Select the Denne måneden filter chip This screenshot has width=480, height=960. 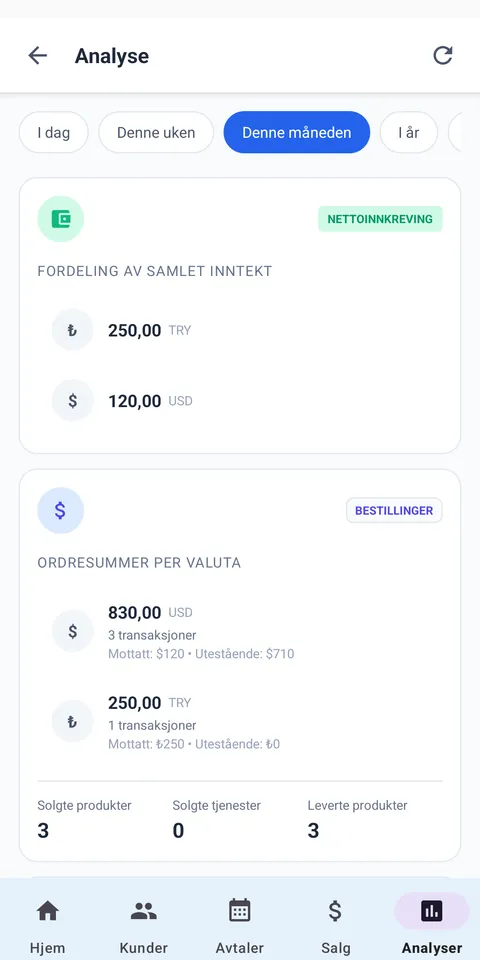pos(297,132)
